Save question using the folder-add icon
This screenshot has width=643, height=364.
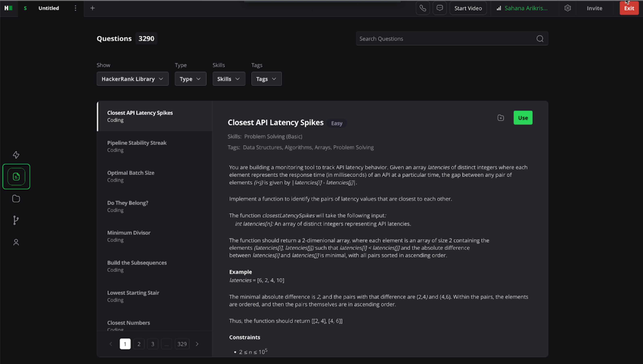pyautogui.click(x=501, y=118)
